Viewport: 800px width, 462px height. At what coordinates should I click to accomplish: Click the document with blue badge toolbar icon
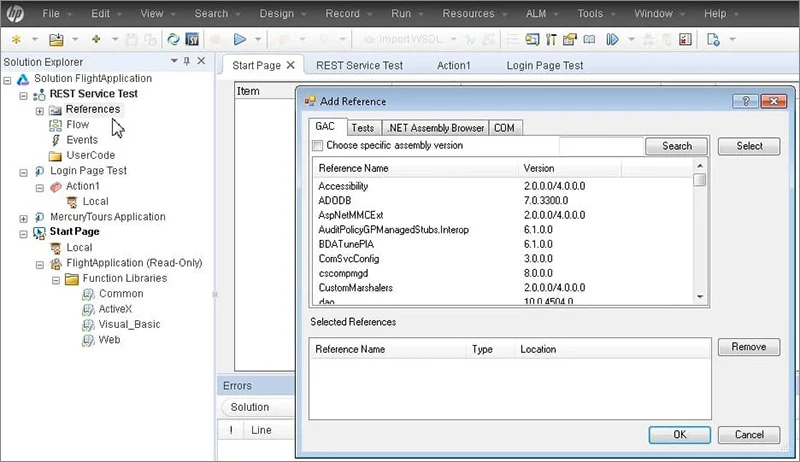click(713, 39)
